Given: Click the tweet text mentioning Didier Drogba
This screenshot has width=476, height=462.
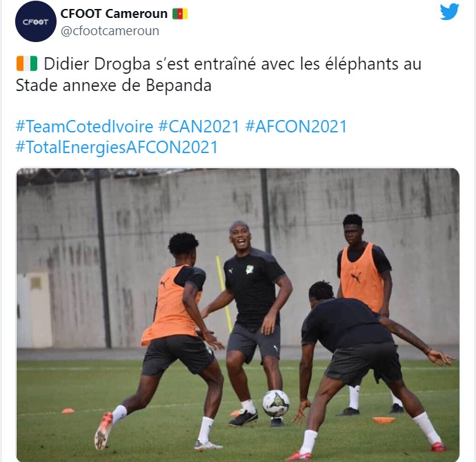Looking at the screenshot, I should pos(219,74).
